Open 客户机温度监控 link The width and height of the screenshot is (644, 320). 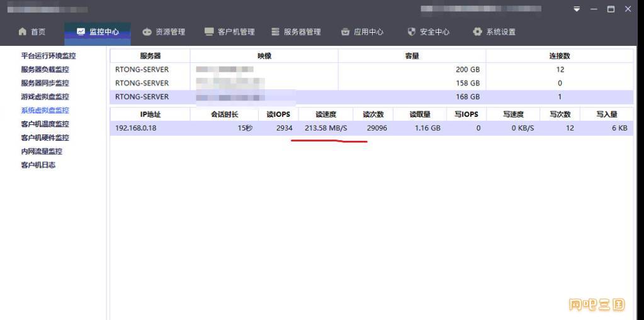coord(45,124)
